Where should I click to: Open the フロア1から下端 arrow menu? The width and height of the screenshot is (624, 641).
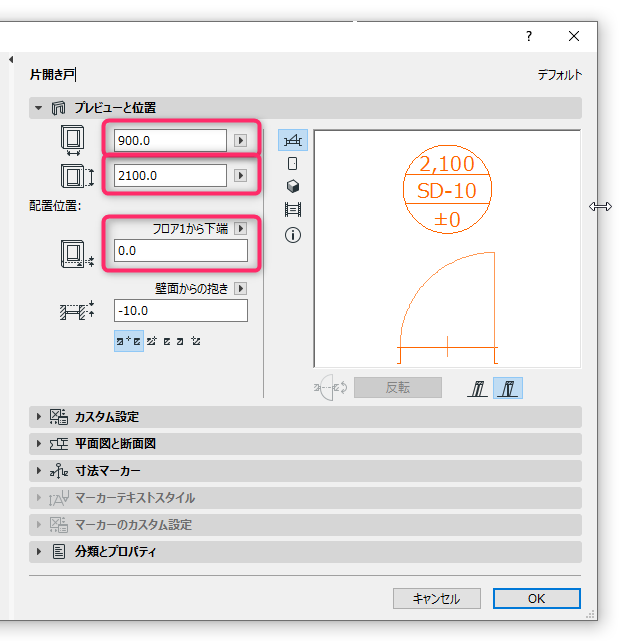[240, 229]
